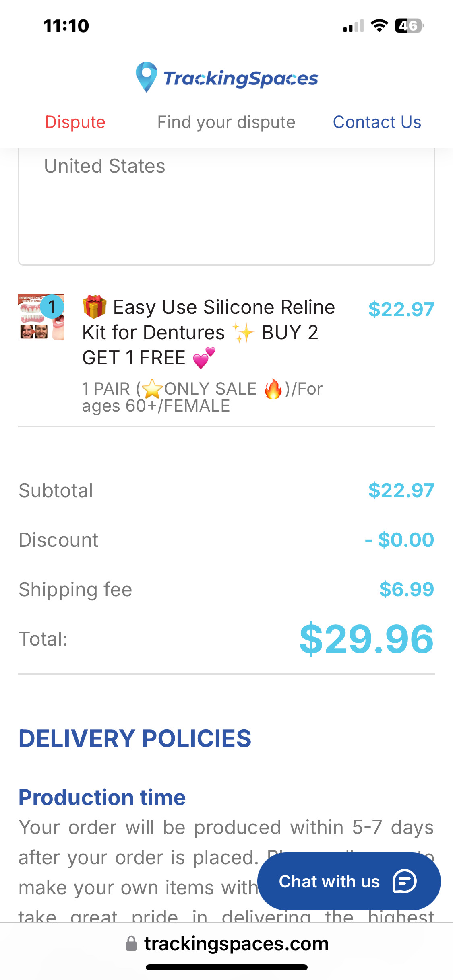453x980 pixels.
Task: Tap the battery indicator icon
Action: pos(409,26)
